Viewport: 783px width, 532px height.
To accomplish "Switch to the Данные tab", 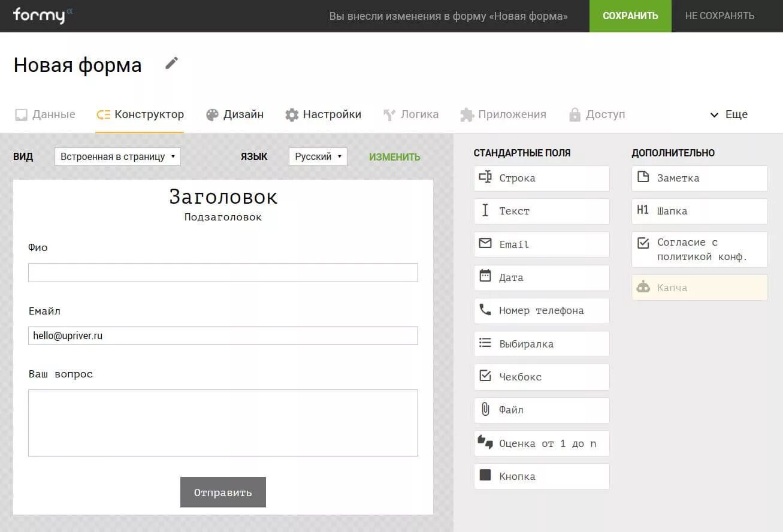I will pos(45,114).
